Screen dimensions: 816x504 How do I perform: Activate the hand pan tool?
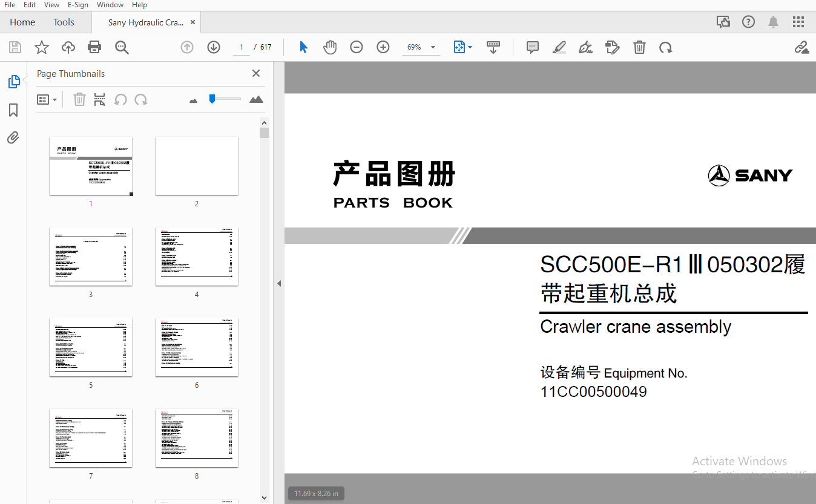pyautogui.click(x=330, y=47)
